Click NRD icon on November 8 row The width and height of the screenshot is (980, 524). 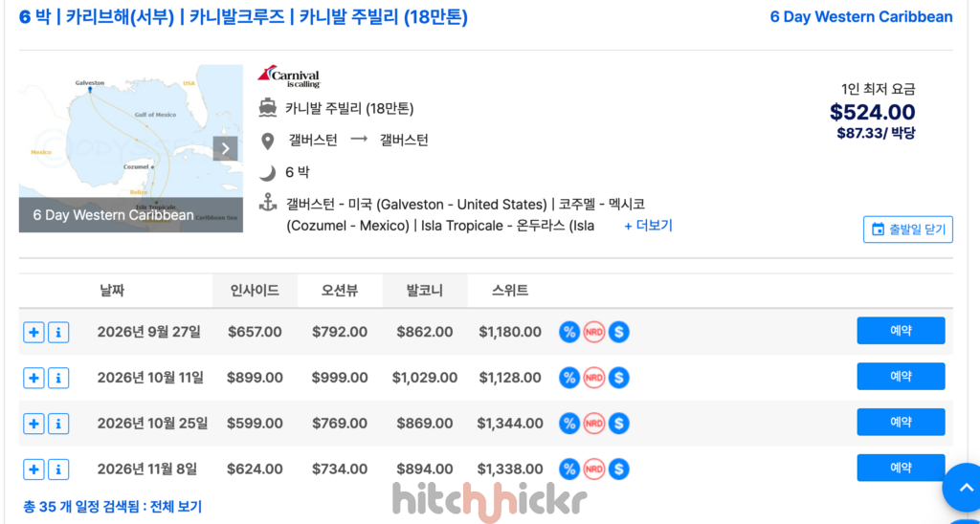(x=593, y=469)
